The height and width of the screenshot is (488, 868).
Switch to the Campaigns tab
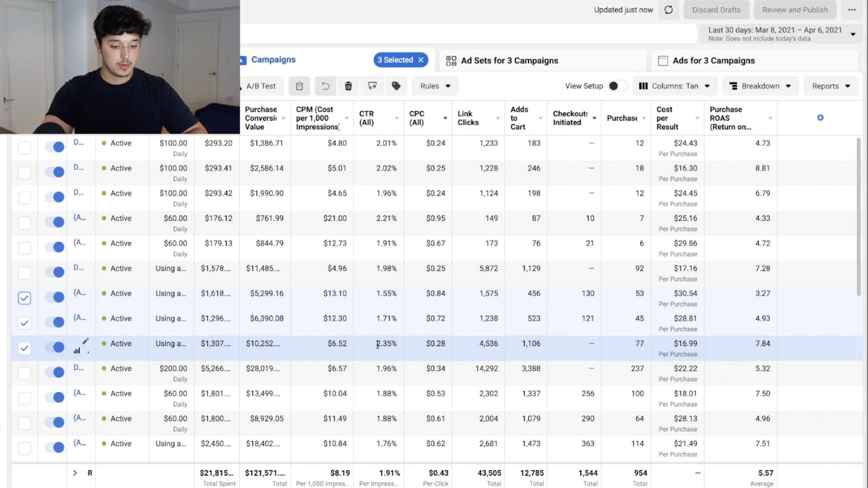(x=273, y=60)
